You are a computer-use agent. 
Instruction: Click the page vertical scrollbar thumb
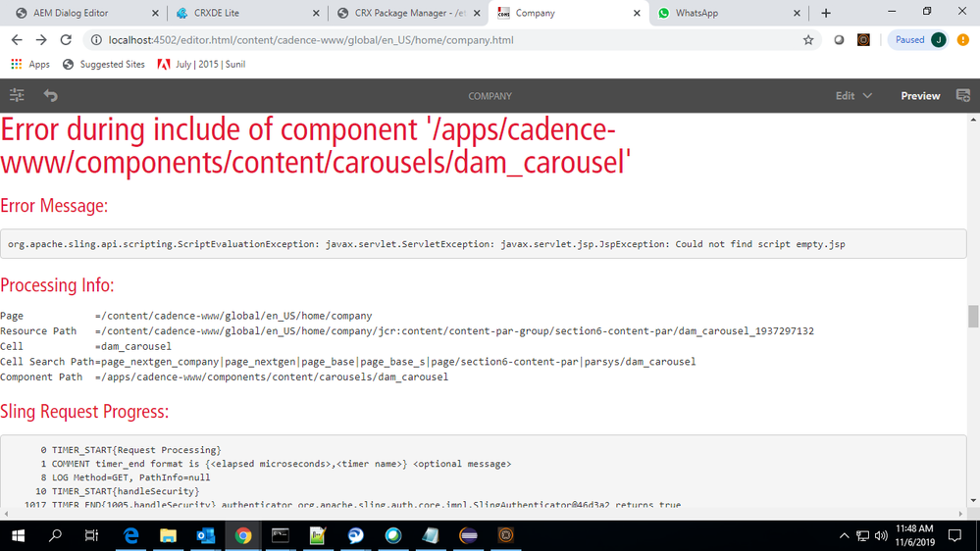(x=973, y=316)
